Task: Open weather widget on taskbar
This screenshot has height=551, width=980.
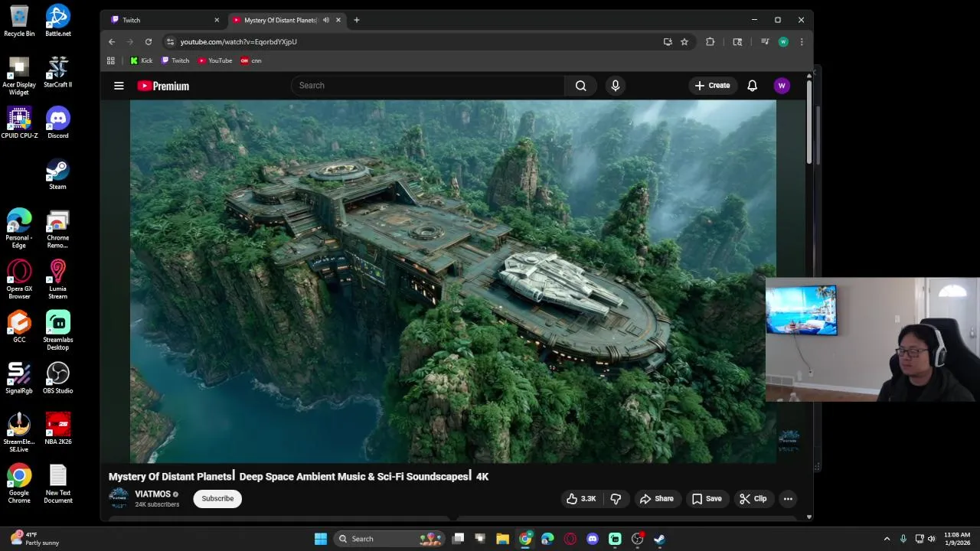Action: pos(35,539)
